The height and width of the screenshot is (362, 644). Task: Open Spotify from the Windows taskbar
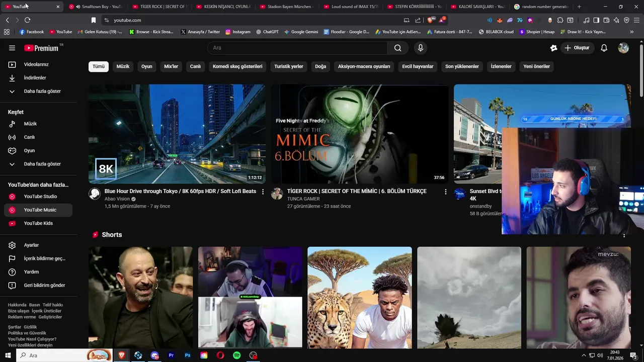[236, 355]
